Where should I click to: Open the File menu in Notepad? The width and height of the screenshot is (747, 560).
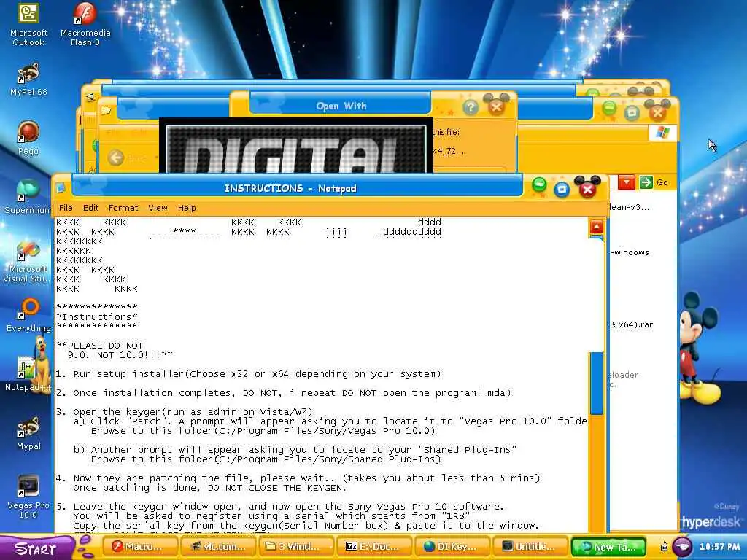66,208
